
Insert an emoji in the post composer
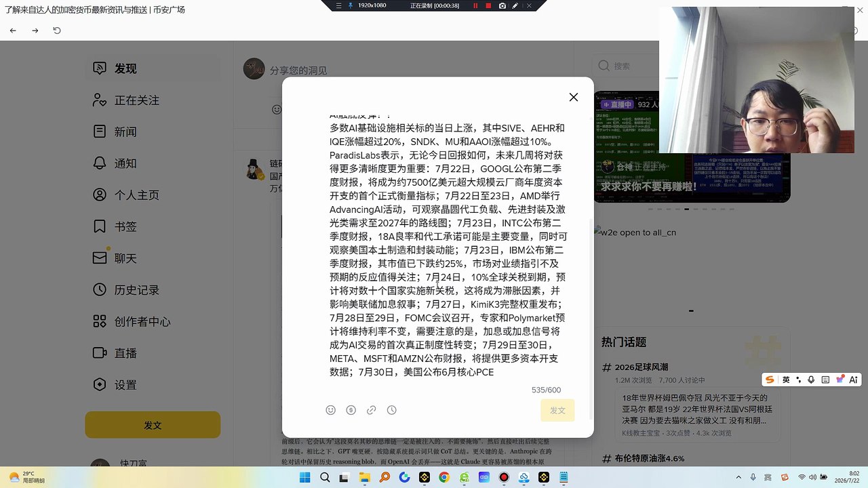330,410
